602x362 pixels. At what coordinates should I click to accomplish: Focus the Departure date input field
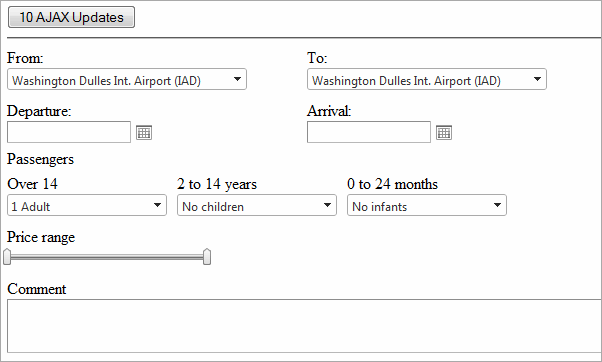(69, 132)
